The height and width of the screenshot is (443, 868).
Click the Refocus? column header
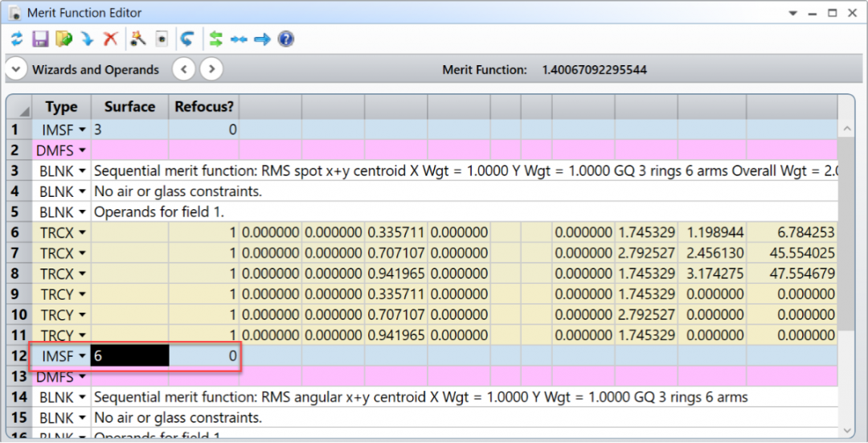click(x=204, y=107)
